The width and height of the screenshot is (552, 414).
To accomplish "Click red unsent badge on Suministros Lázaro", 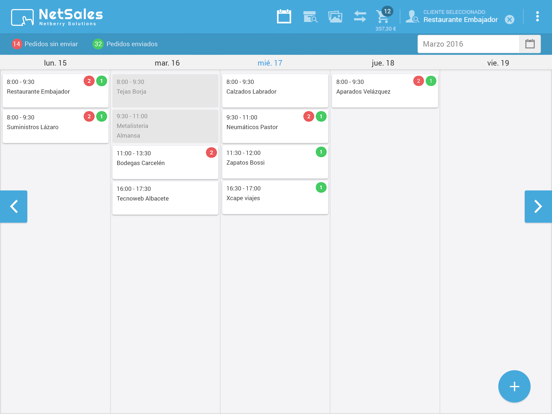I will 89,116.
